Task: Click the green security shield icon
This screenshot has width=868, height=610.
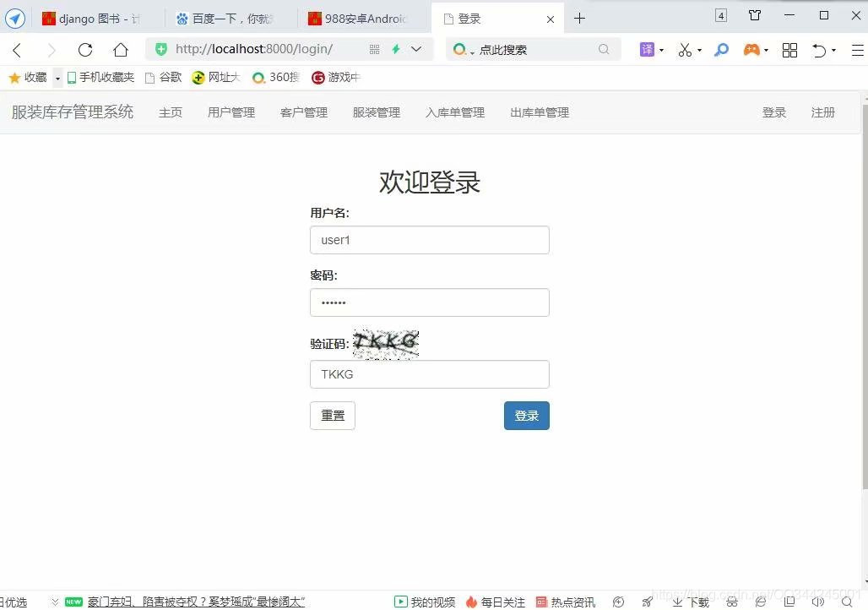Action: tap(161, 49)
